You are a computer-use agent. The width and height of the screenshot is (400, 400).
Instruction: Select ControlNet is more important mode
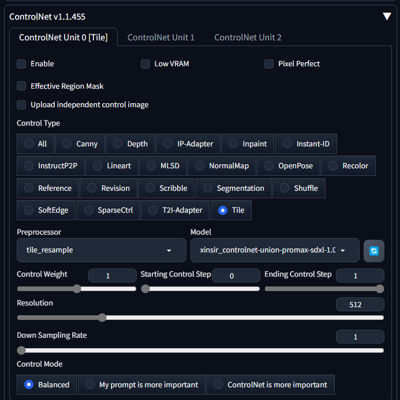[x=270, y=385]
